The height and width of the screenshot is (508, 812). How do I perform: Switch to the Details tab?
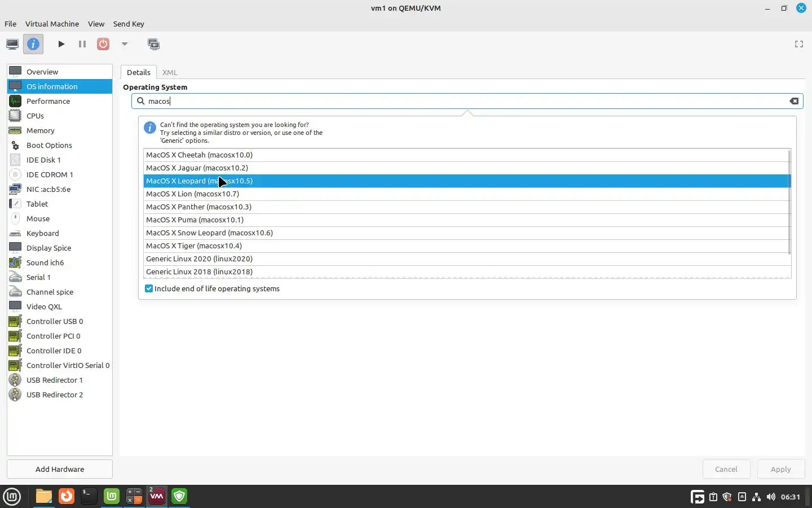pos(139,72)
